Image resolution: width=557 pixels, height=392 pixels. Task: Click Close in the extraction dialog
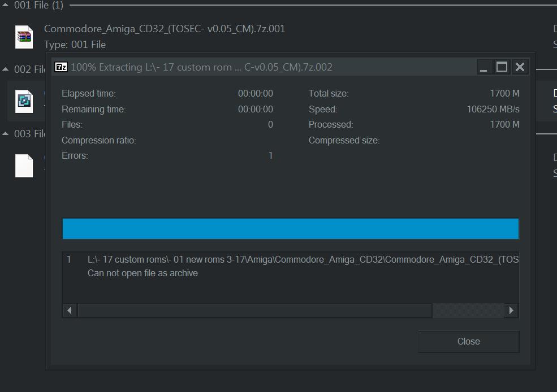pyautogui.click(x=469, y=342)
